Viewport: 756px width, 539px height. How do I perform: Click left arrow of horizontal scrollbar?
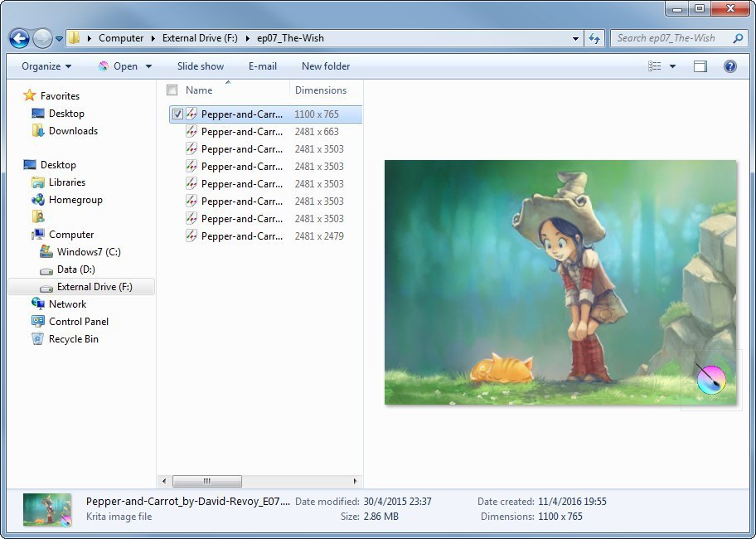click(164, 481)
